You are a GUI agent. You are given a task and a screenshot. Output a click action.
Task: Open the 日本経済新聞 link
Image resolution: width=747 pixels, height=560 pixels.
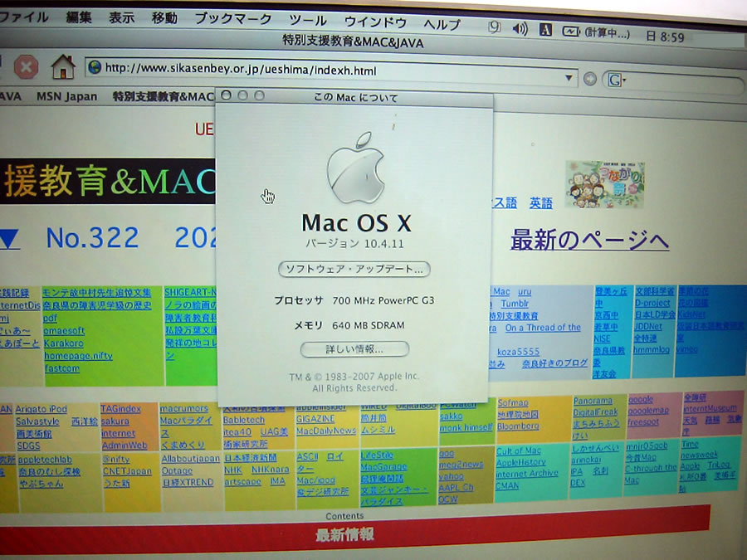coord(250,458)
